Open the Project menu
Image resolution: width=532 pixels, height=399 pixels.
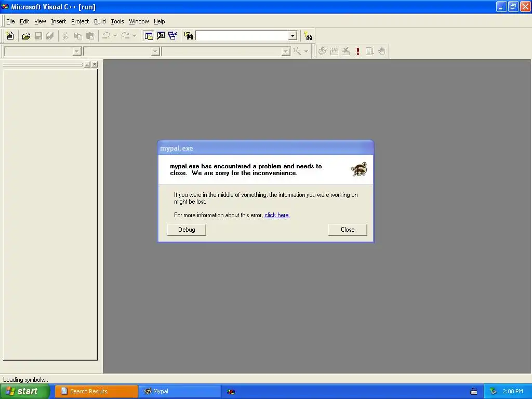(x=80, y=21)
